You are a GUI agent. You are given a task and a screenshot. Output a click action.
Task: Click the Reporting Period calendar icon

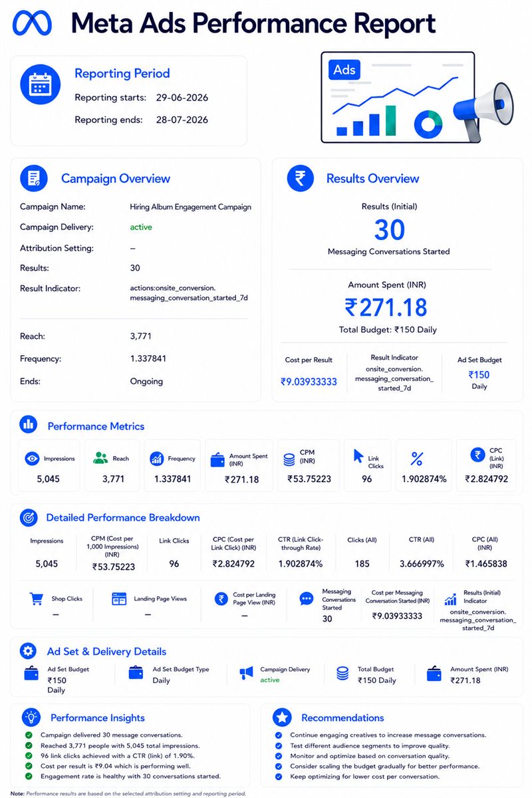click(40, 84)
